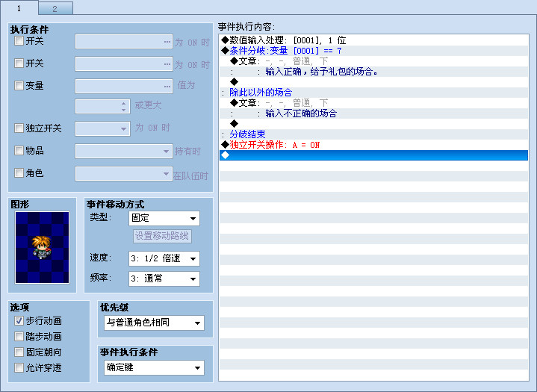Click the highlighted empty command line
This screenshot has width=537, height=392.
point(373,155)
